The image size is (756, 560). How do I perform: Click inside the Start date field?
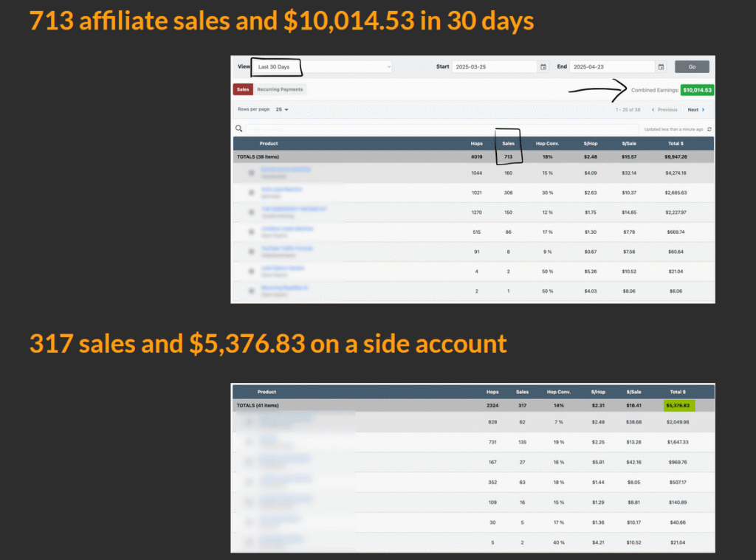click(493, 66)
